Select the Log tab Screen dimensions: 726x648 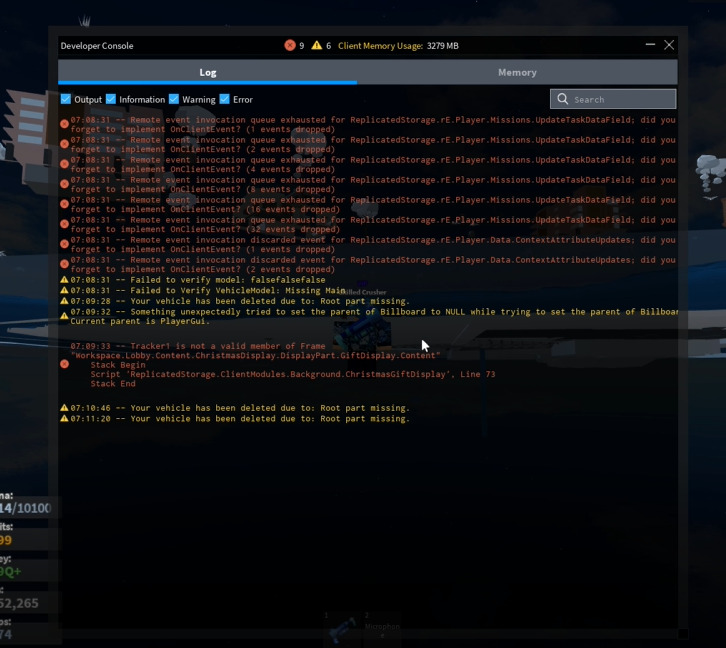click(x=207, y=72)
